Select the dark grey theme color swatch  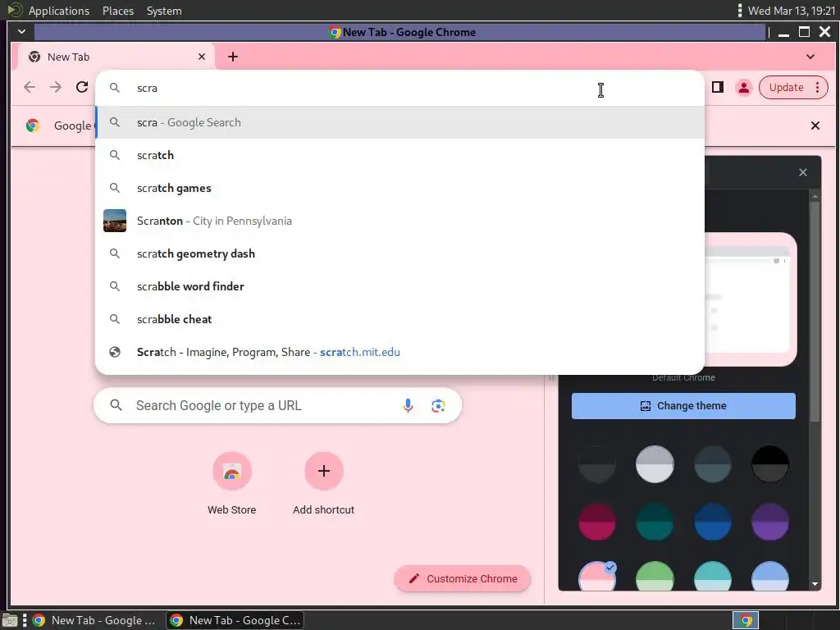tap(597, 464)
